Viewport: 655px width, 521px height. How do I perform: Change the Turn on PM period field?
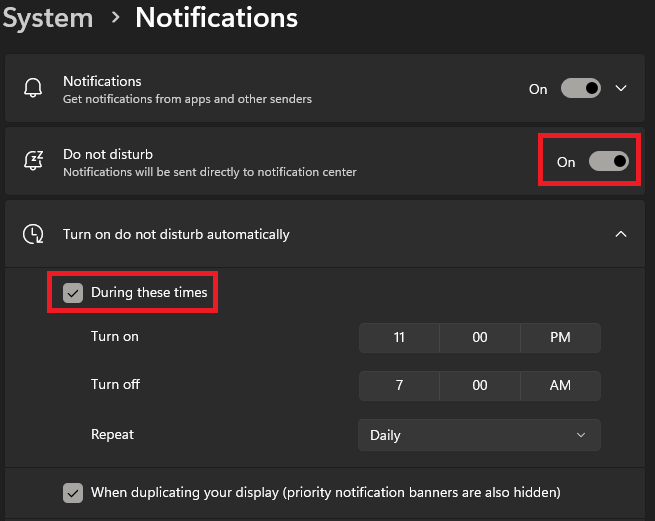(560, 338)
